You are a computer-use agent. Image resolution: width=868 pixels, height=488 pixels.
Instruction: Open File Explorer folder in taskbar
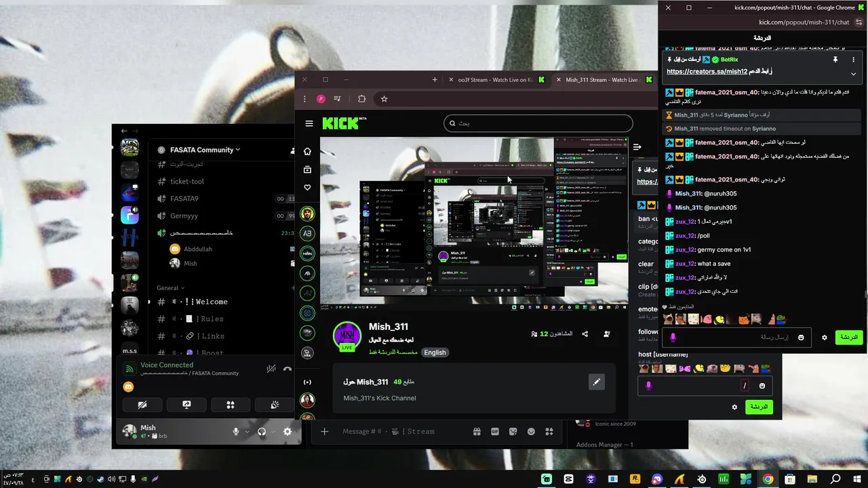pos(812,479)
